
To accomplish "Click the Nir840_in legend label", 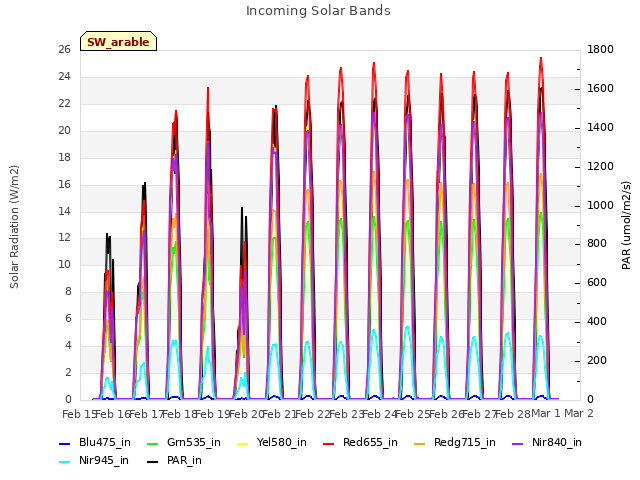I will coord(557,442).
